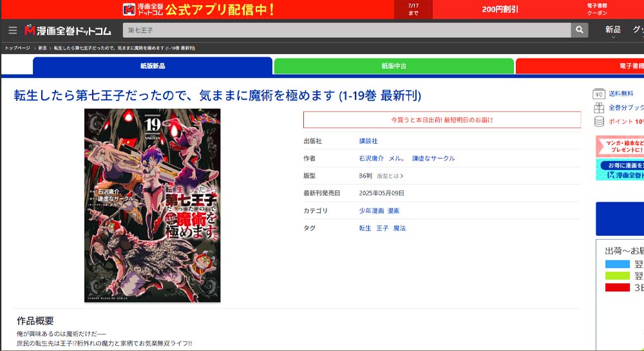Open the 新品 breadcrumb link
This screenshot has width=644, height=351.
tap(43, 48)
